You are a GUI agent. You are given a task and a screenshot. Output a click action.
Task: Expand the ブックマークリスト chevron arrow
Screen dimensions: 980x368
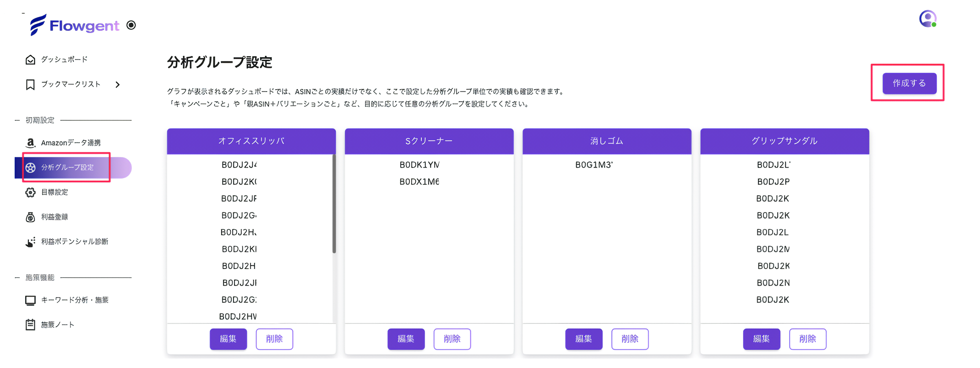pyautogui.click(x=118, y=85)
